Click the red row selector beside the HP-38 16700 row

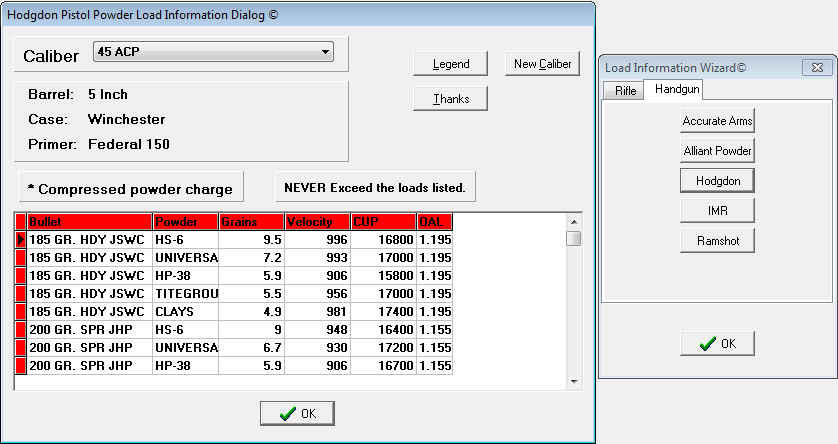pyautogui.click(x=20, y=365)
